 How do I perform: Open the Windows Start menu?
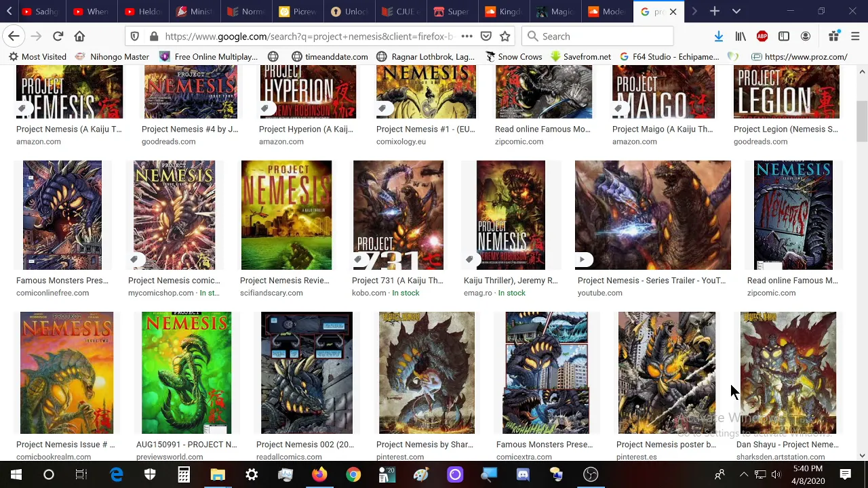pyautogui.click(x=16, y=474)
